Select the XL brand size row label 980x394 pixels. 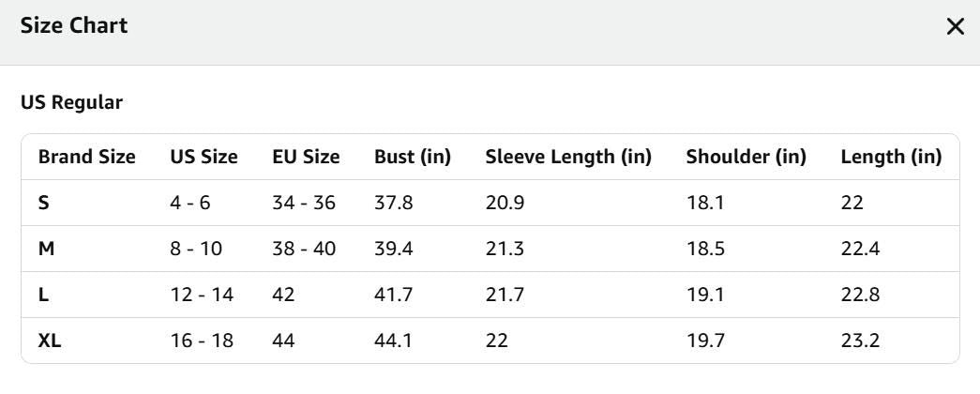[x=50, y=341]
